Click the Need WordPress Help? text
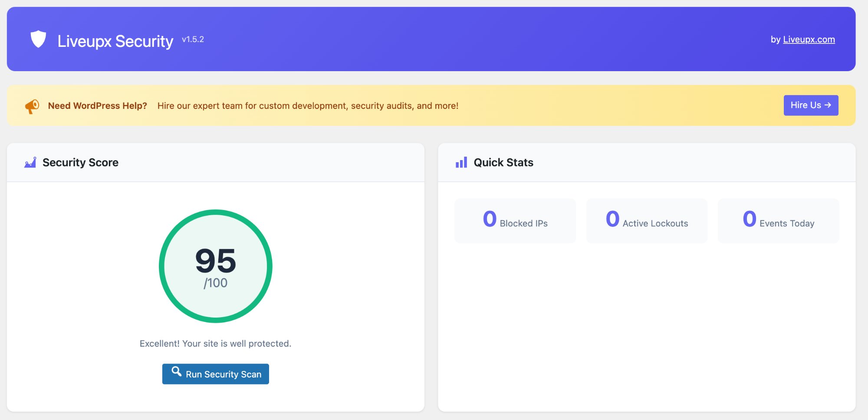The height and width of the screenshot is (420, 868). click(98, 106)
